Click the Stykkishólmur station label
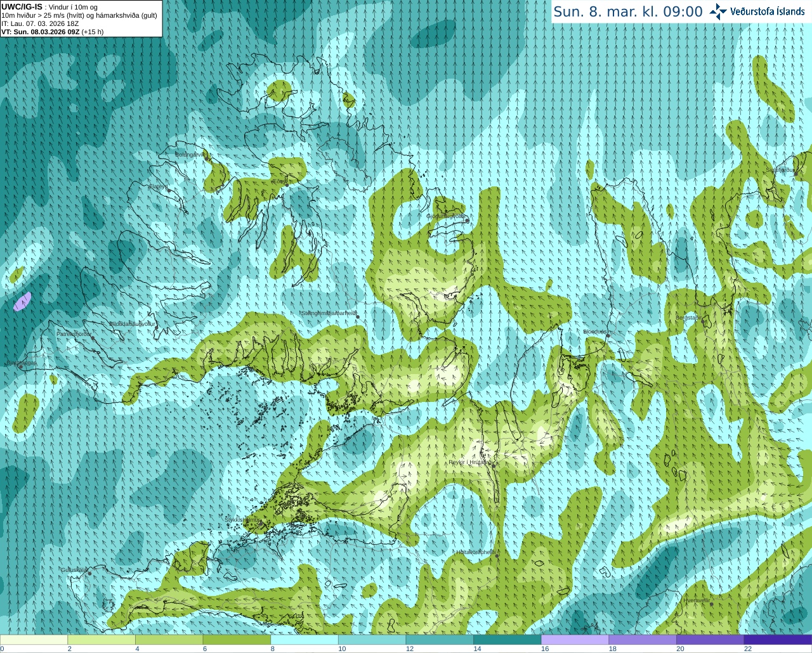This screenshot has height=653, width=812. pyautogui.click(x=242, y=519)
